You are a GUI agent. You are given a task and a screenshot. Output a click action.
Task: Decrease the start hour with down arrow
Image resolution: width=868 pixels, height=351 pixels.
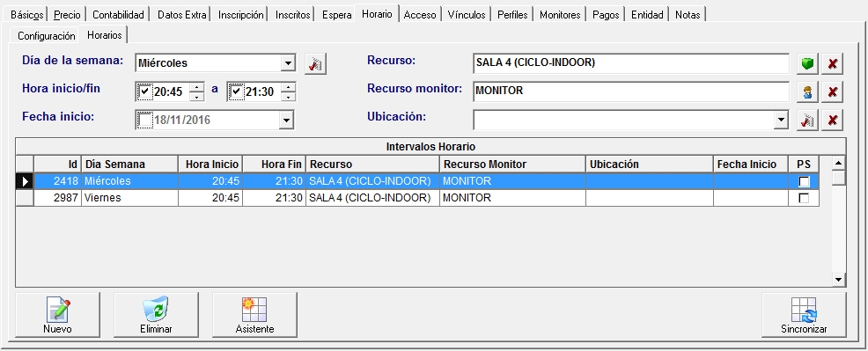196,97
